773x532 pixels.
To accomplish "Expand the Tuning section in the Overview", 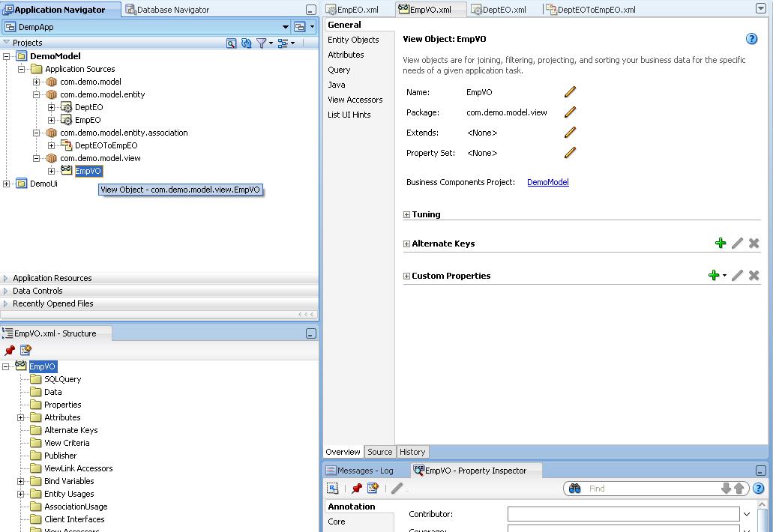I will [x=406, y=214].
